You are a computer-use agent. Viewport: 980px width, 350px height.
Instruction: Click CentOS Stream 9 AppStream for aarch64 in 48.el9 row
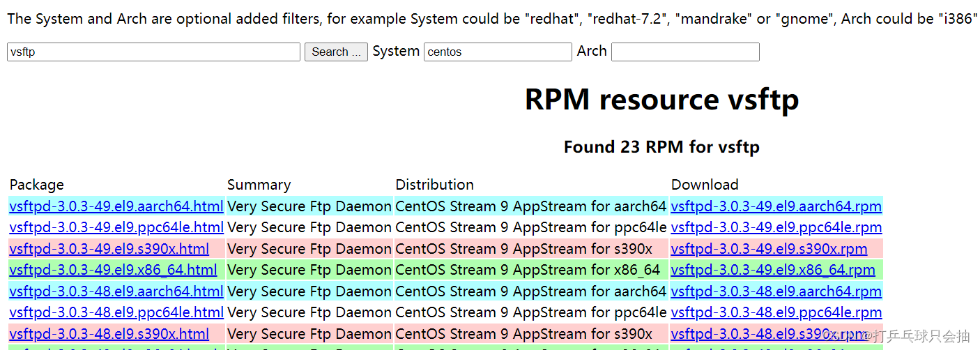point(531,291)
